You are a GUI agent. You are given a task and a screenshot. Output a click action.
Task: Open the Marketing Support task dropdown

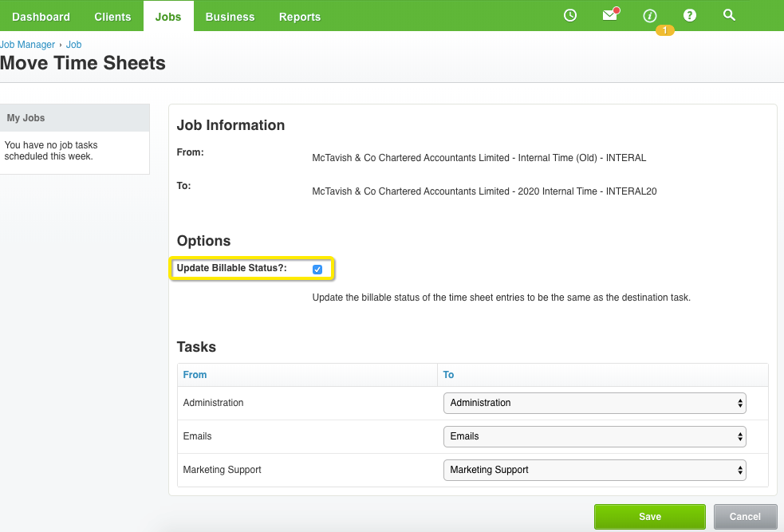(594, 470)
